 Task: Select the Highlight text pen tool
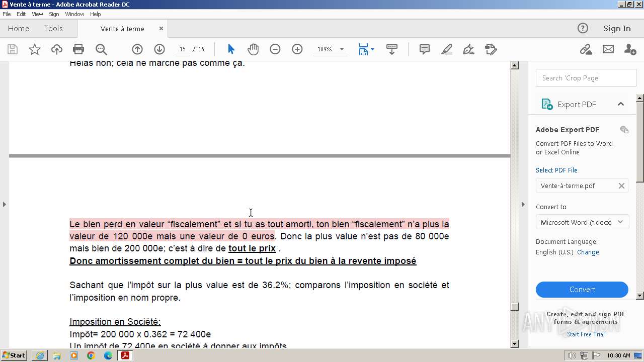point(447,49)
